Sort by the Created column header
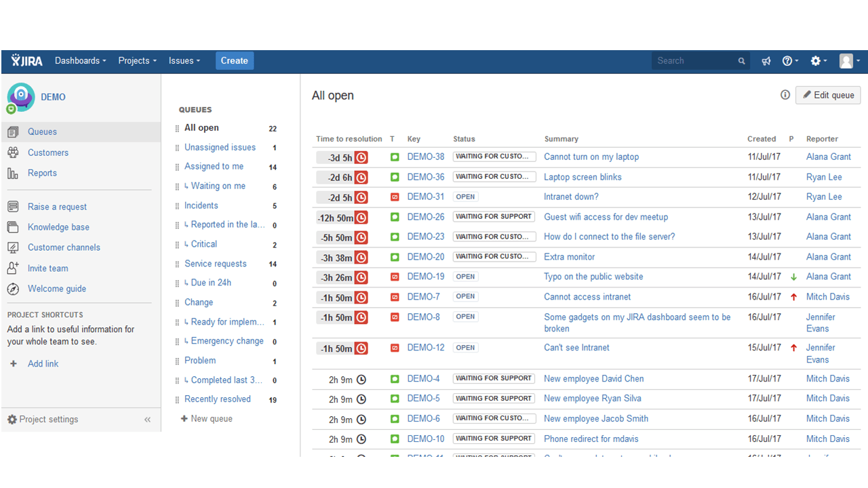The image size is (868, 488). click(x=762, y=139)
